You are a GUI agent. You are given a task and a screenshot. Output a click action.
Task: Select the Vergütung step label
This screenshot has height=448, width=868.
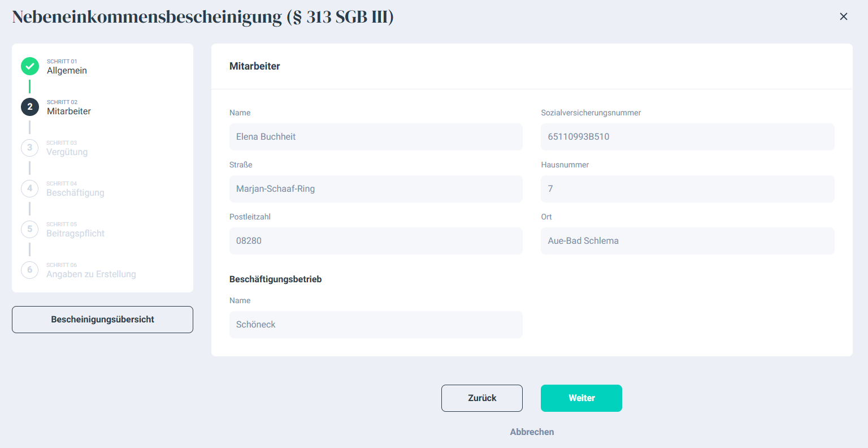67,152
